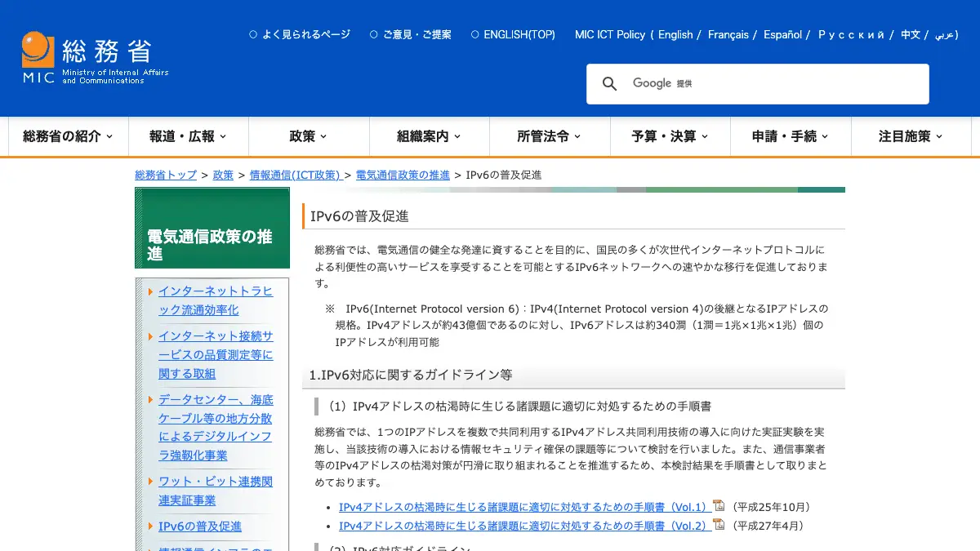Click arrow bullet beside インターネット接続サービスの品質測定
The image size is (980, 551).
(151, 336)
